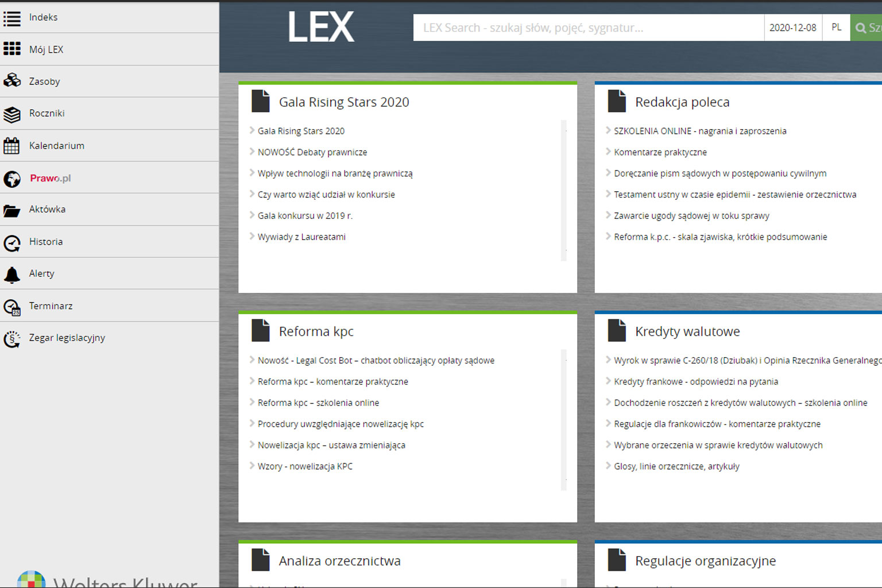Open the Aktówka folder icon
Screen dimensions: 882x588
point(12,210)
